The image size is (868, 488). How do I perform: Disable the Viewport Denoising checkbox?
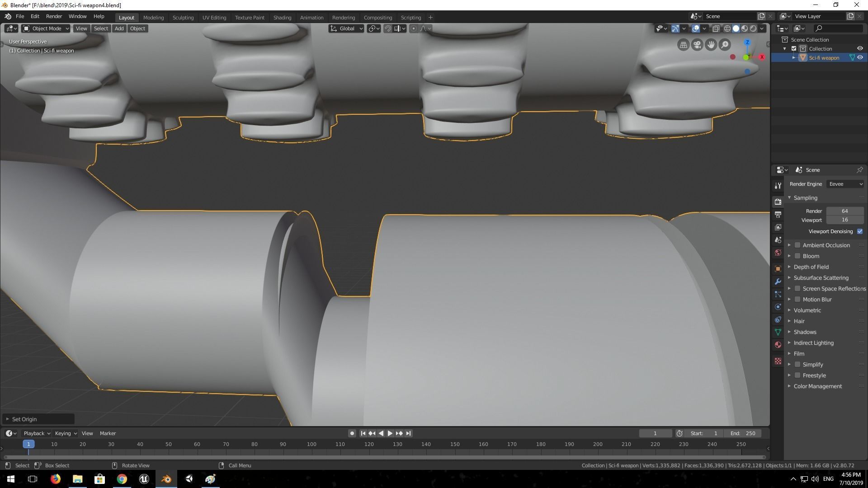(x=860, y=231)
